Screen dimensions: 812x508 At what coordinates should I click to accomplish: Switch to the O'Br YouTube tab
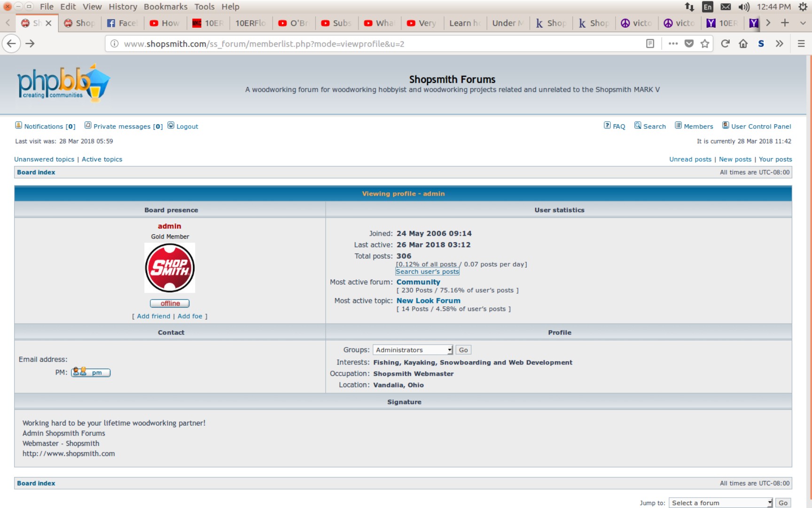pos(294,23)
